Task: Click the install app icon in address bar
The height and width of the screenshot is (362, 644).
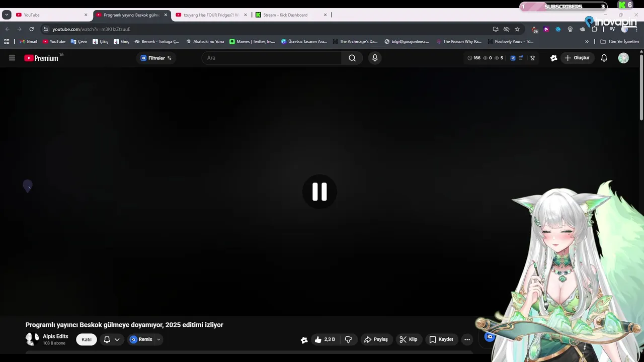Action: point(496,29)
